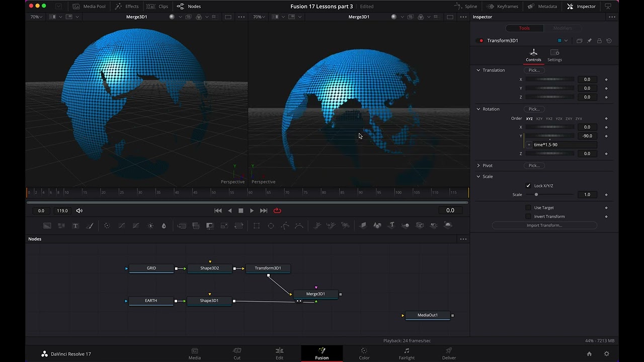The height and width of the screenshot is (362, 644).
Task: Toggle audio mute speaker icon
Action: pyautogui.click(x=79, y=211)
